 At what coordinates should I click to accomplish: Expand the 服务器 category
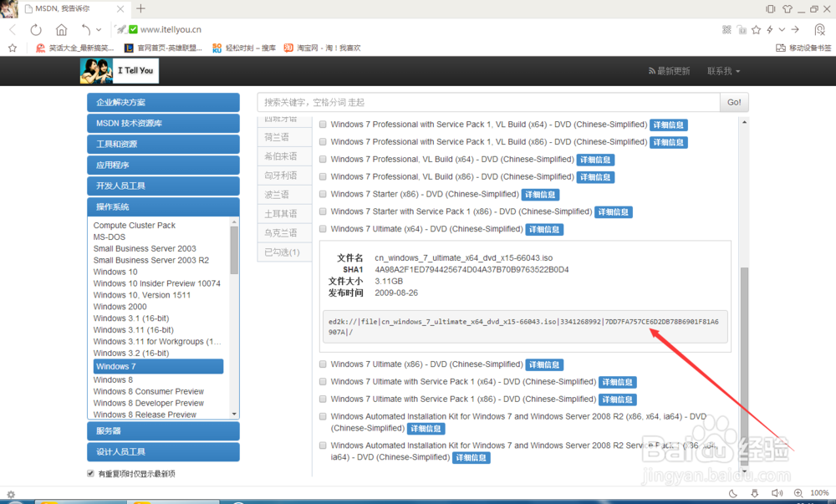point(163,431)
